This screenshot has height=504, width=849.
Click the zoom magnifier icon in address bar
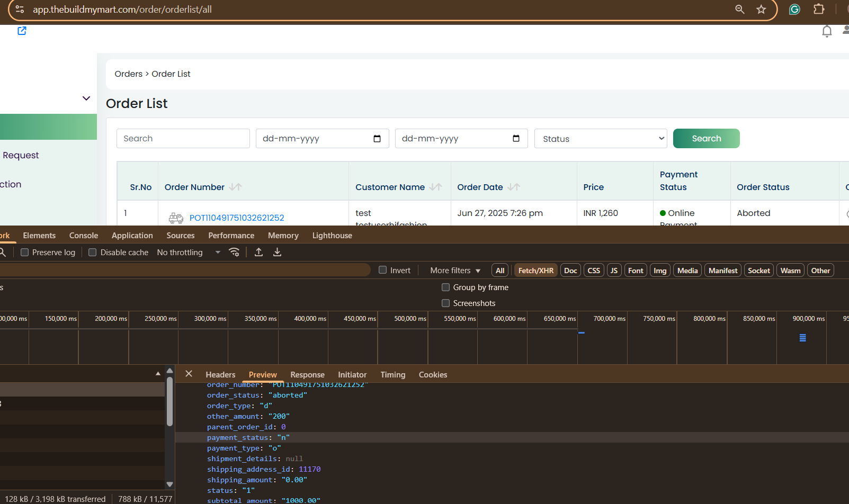[x=740, y=9]
